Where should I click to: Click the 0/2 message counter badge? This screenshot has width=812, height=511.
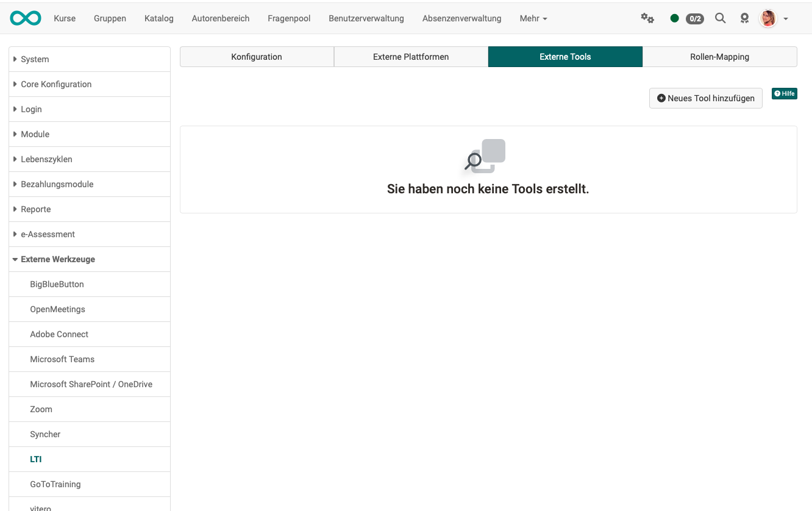pyautogui.click(x=694, y=19)
